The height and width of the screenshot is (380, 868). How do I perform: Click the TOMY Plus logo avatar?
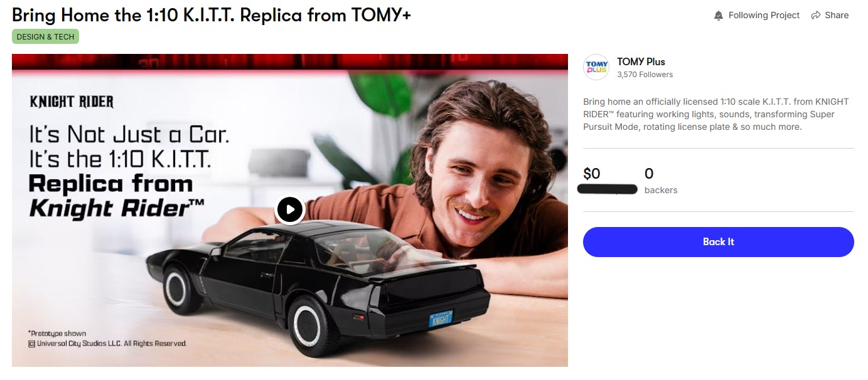(x=596, y=68)
